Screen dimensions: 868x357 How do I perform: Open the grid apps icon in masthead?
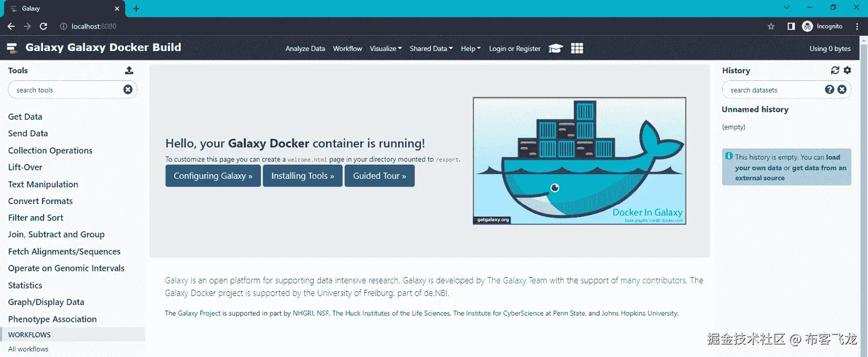(x=577, y=48)
